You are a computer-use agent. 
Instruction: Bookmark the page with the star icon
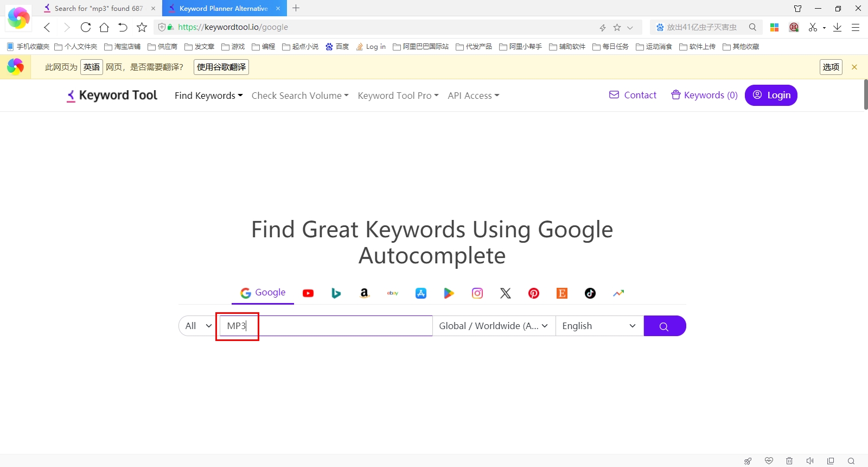[x=142, y=27]
